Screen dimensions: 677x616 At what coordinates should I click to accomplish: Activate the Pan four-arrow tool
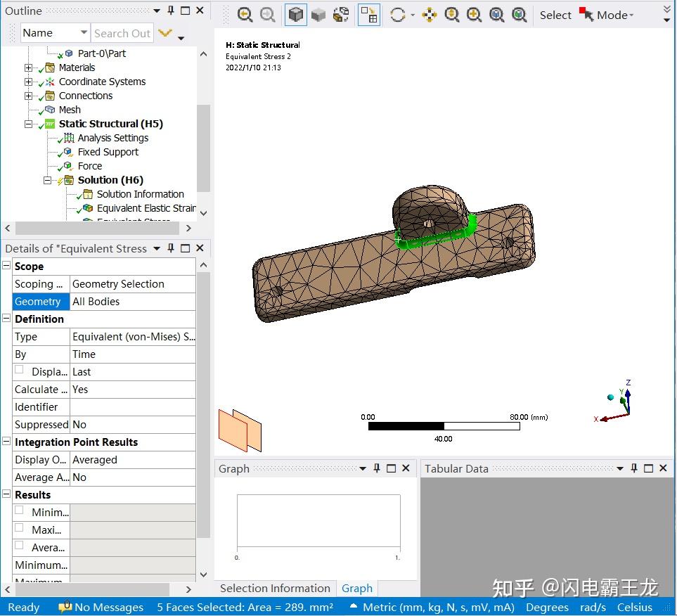tap(429, 15)
